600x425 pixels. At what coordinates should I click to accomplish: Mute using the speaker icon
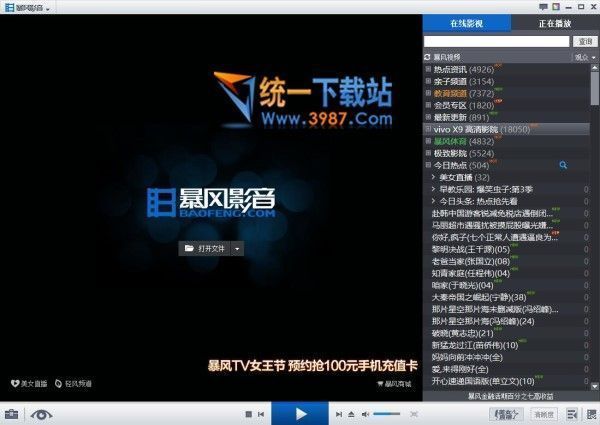pos(365,414)
